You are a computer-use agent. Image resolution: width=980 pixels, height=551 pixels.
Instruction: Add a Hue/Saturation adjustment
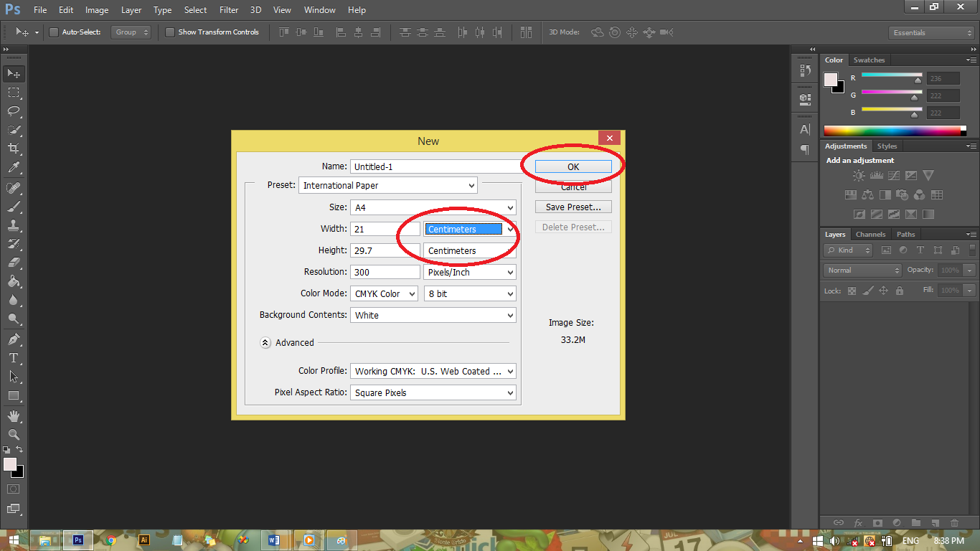point(851,194)
